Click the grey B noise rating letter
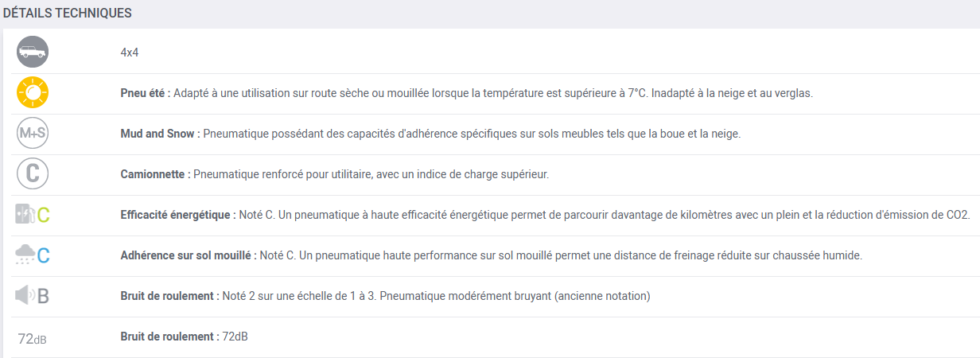 point(43,296)
